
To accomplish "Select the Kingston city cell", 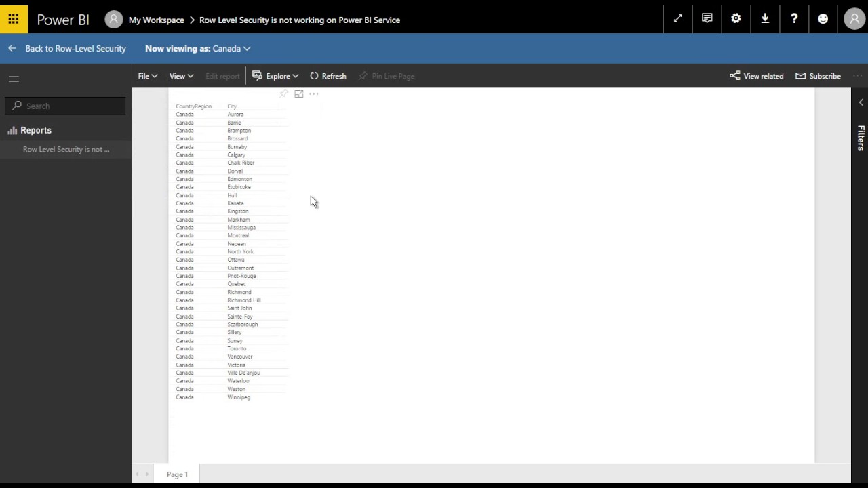I will tap(238, 211).
